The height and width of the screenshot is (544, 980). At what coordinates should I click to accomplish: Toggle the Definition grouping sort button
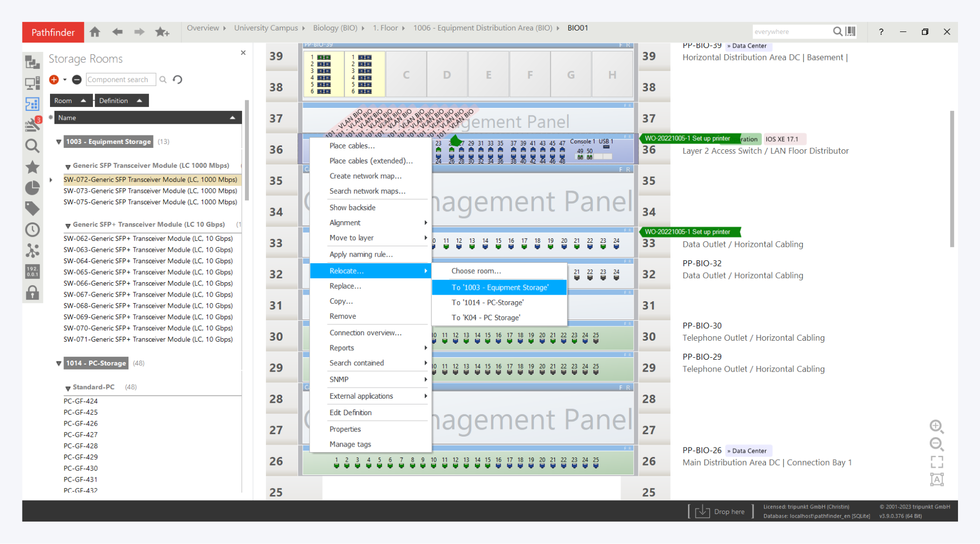point(121,100)
